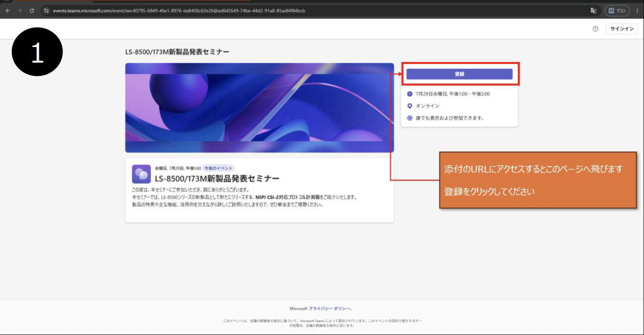This screenshot has width=644, height=335.
Task: Open the ゲスト profile button
Action: 617,10
